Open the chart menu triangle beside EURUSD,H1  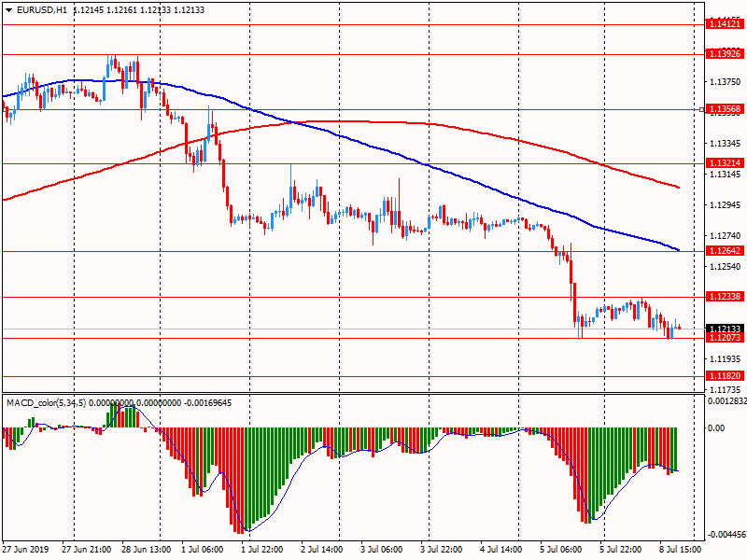point(9,10)
